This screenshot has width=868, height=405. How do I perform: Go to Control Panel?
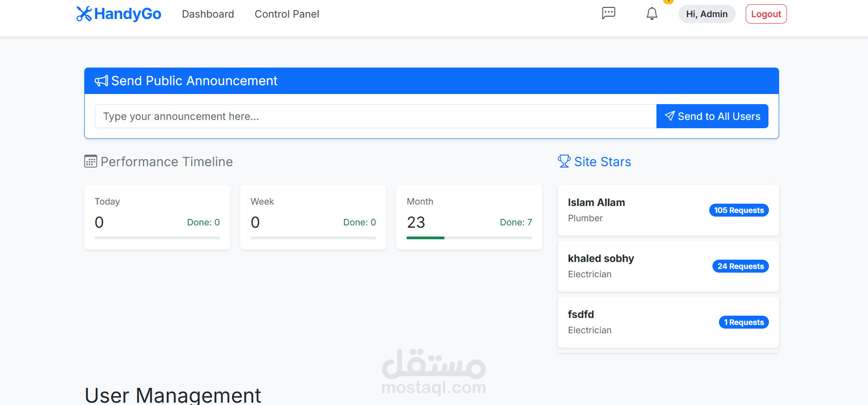pyautogui.click(x=287, y=14)
